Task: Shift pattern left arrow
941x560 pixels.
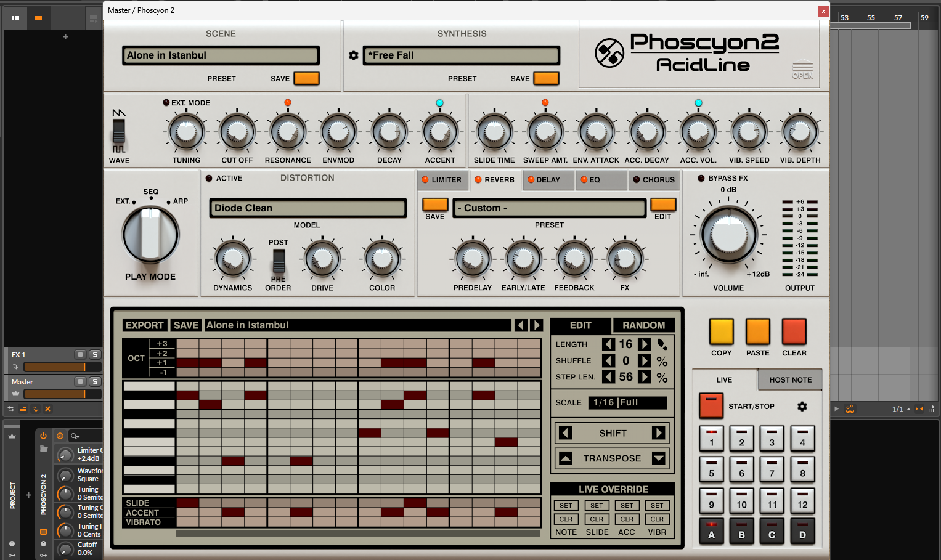Action: coord(566,433)
